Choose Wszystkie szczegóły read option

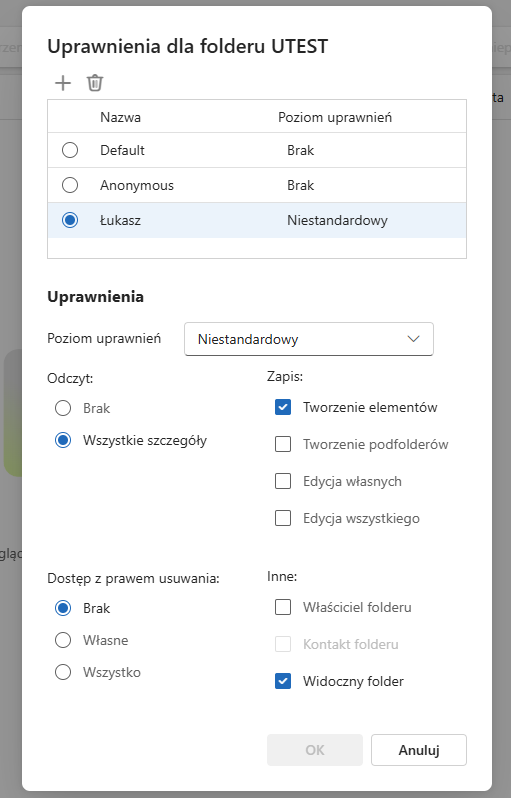[x=63, y=440]
